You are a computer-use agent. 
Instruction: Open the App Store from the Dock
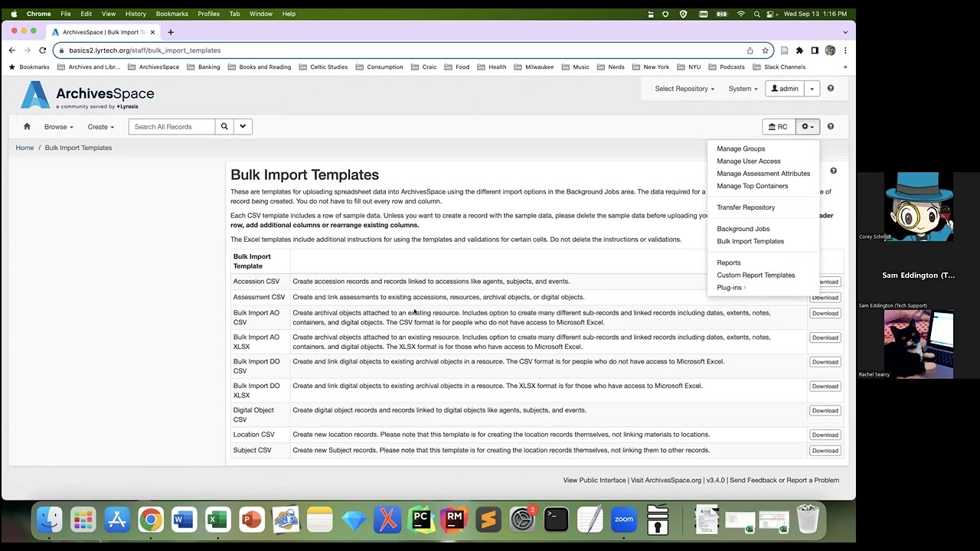(x=117, y=520)
